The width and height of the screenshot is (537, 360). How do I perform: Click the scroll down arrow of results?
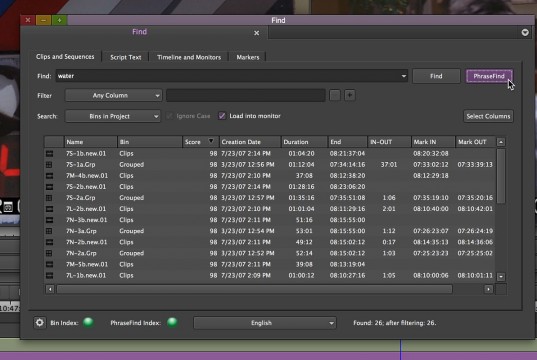tap(501, 276)
